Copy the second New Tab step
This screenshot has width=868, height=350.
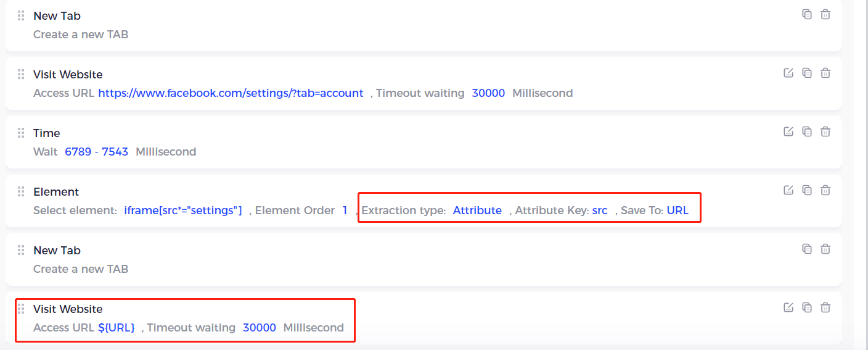click(807, 249)
